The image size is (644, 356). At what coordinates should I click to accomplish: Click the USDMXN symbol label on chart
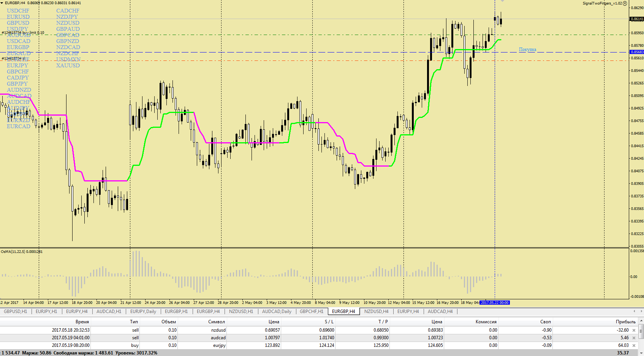(x=68, y=59)
